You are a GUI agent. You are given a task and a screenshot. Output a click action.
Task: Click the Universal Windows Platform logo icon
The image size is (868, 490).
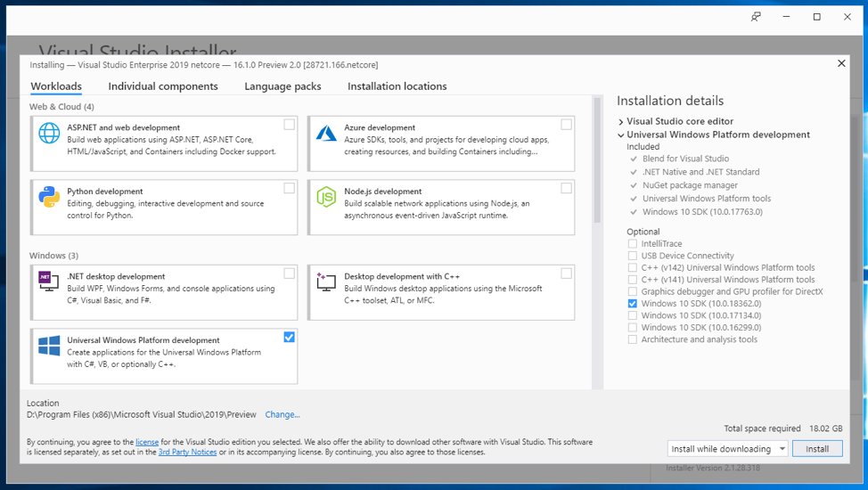pos(49,346)
